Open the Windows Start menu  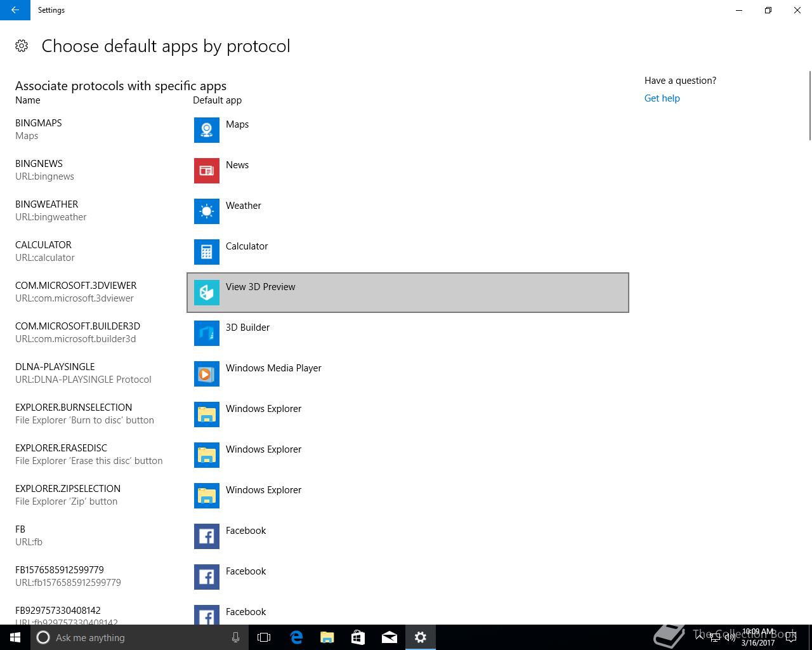point(15,637)
